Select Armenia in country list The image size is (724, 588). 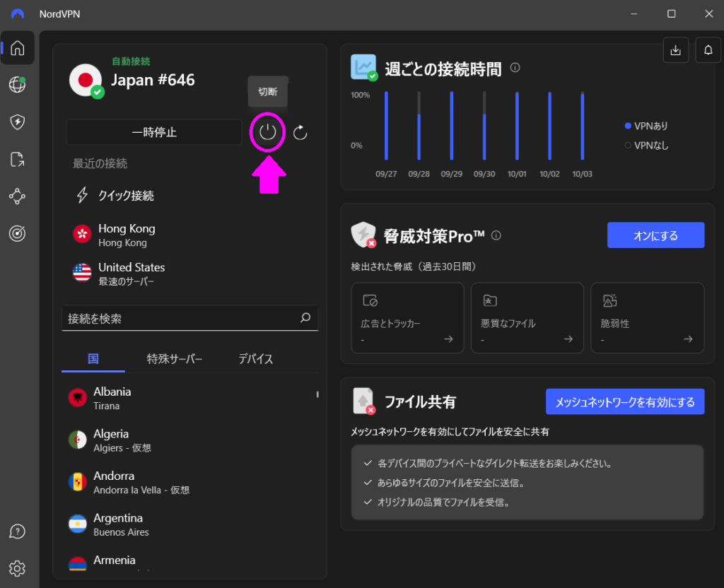pyautogui.click(x=189, y=562)
